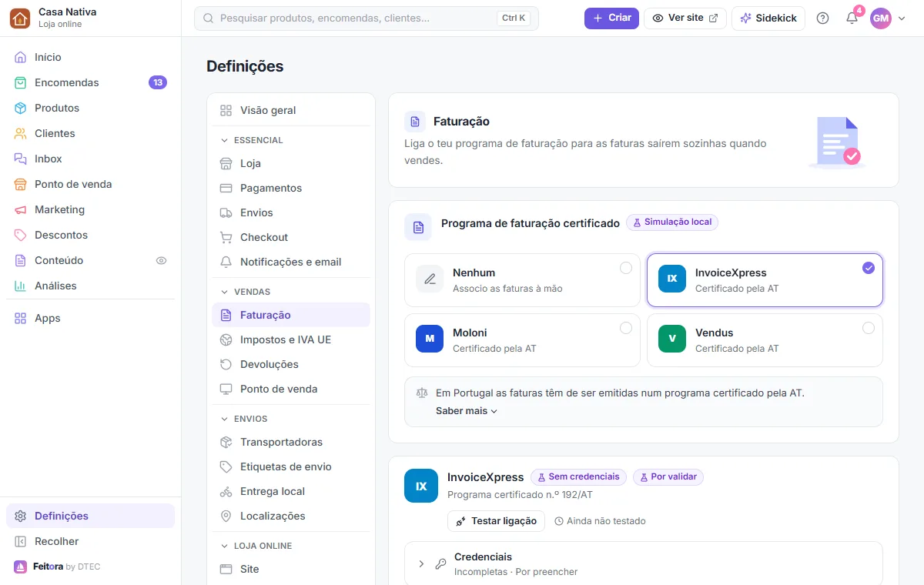
Task: Click the Simulação local badge
Action: coord(672,222)
